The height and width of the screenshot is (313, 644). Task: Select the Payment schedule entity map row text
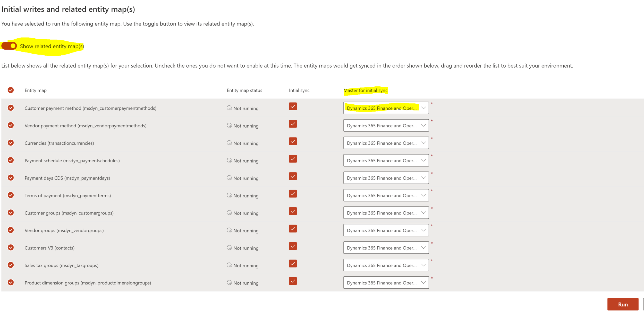(x=72, y=161)
